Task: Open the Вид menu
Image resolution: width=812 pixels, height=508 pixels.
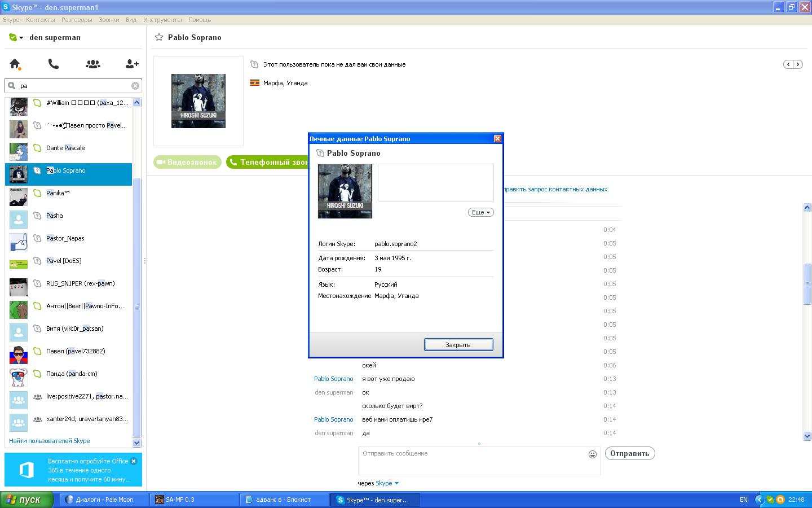Action: (x=131, y=20)
